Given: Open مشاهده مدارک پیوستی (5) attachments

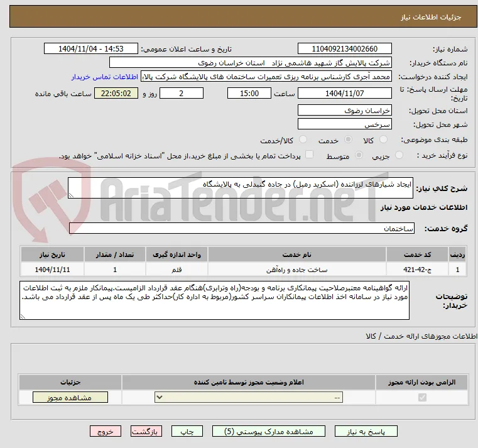Looking at the screenshot, I should (x=269, y=432).
